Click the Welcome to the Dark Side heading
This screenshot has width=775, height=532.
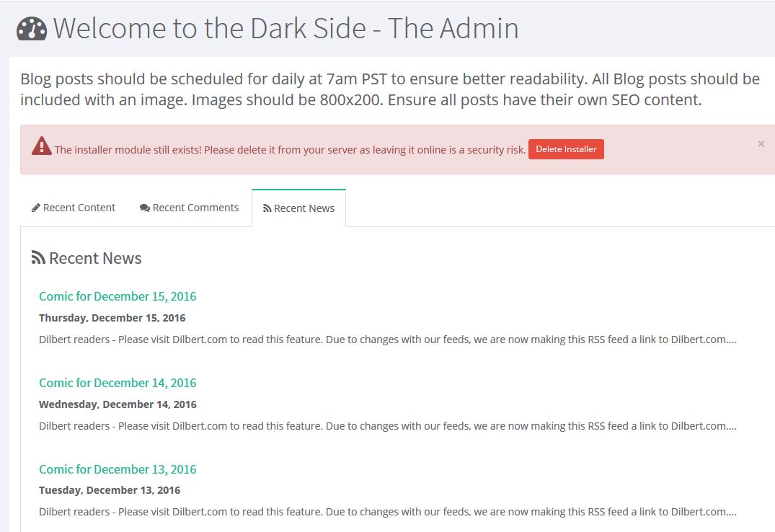(285, 28)
